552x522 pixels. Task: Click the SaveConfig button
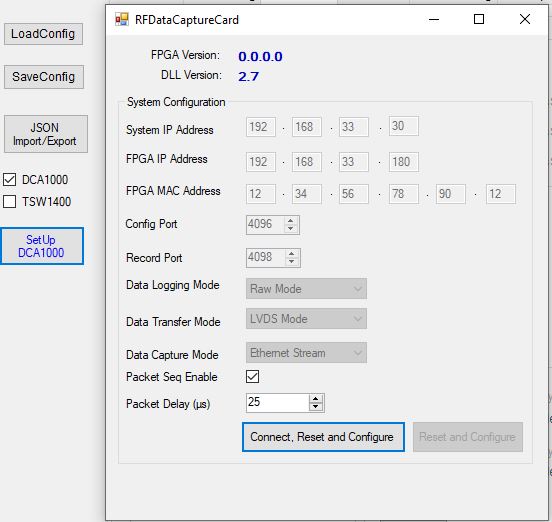tap(44, 77)
